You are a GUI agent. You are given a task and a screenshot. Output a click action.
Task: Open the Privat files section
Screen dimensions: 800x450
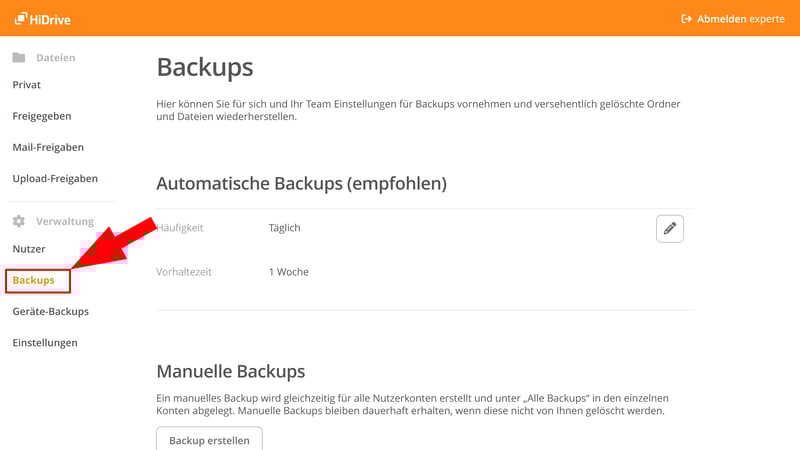tap(27, 85)
